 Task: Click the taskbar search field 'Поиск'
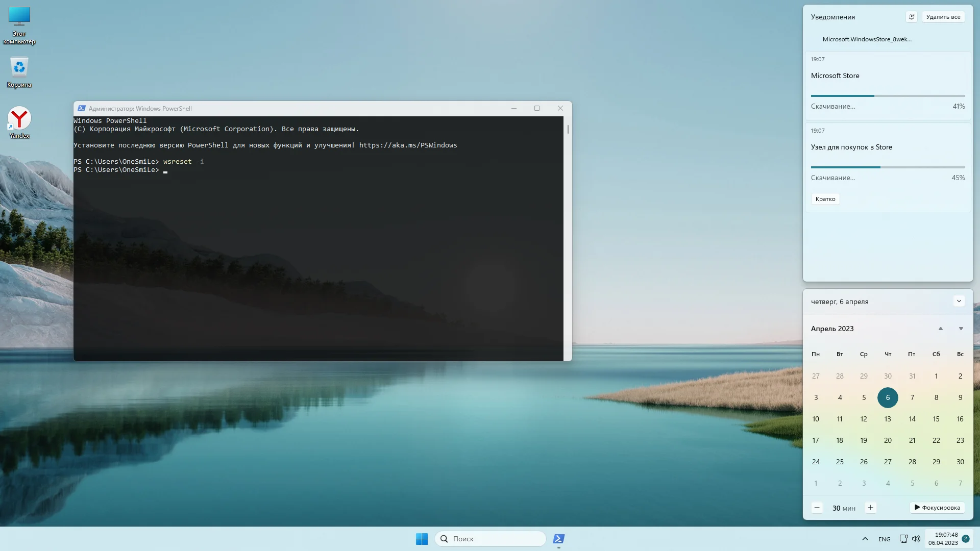point(490,539)
